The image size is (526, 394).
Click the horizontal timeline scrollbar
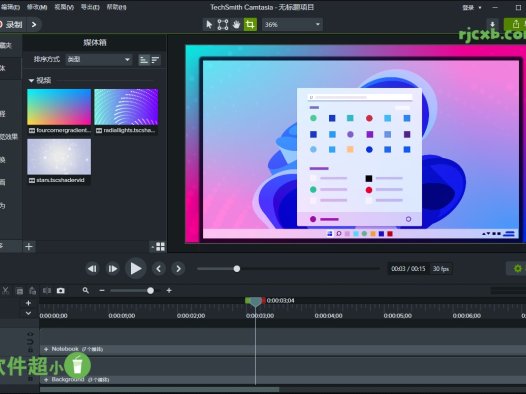click(x=159, y=390)
